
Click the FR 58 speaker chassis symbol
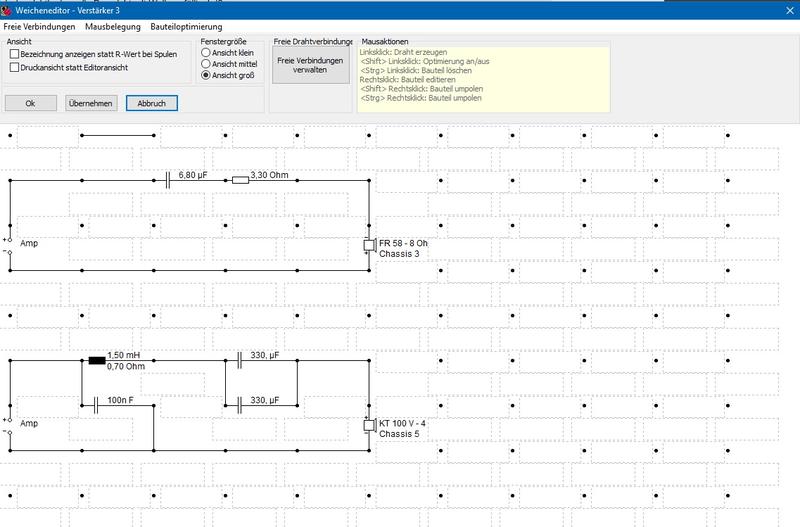368,248
